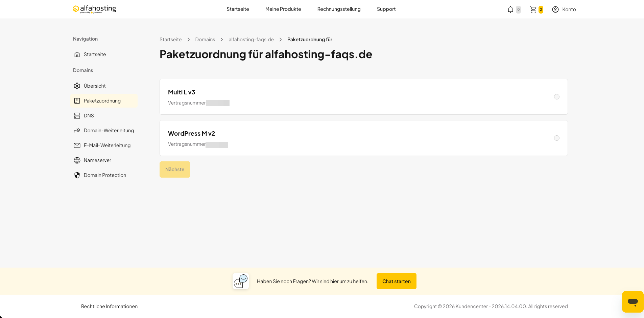The height and width of the screenshot is (318, 644).
Task: Click the Haben Sie noch Fragen text
Action: coord(312,281)
